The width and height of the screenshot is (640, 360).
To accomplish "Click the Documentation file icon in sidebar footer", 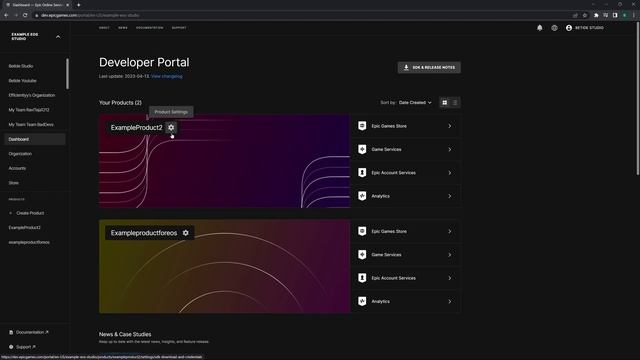I will [11, 332].
